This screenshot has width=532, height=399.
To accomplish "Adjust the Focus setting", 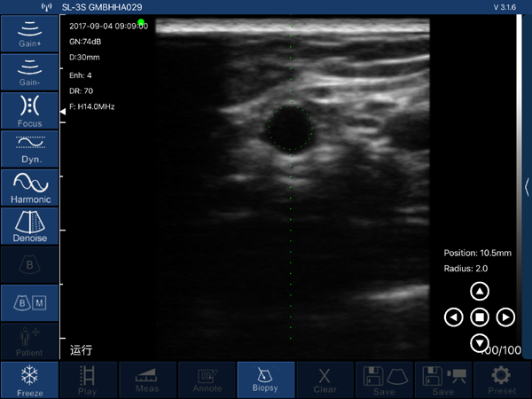I will [28, 111].
